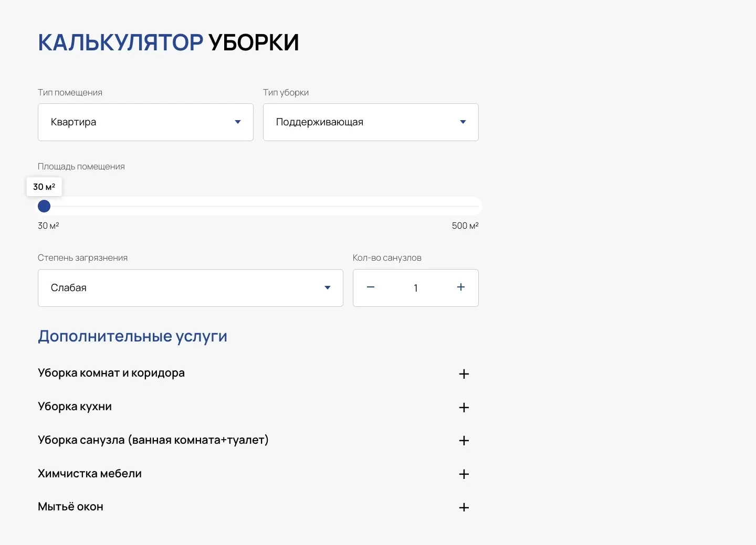Expand Уборка кухни with plus icon
This screenshot has height=545, width=756.
[x=464, y=408]
